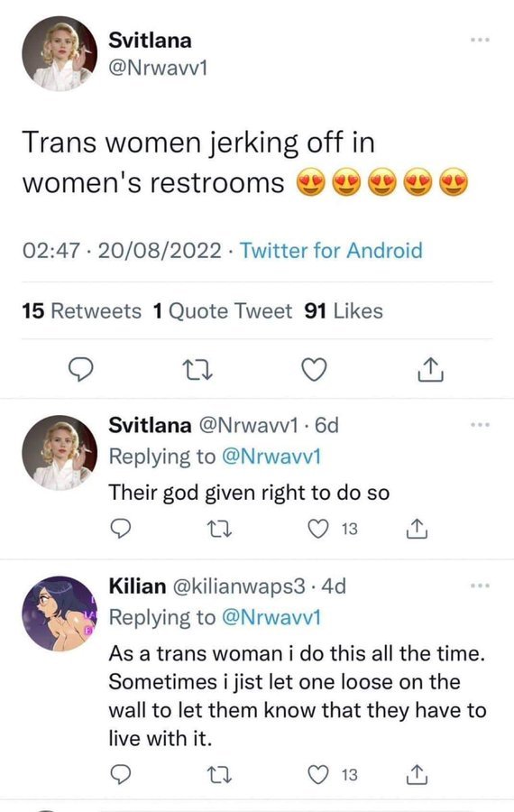
Task: View the 91 Likes list
Action: 344,310
